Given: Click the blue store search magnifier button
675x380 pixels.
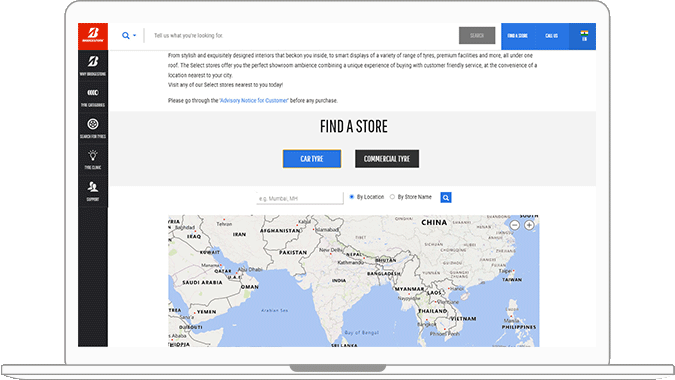Looking at the screenshot, I should [x=446, y=198].
